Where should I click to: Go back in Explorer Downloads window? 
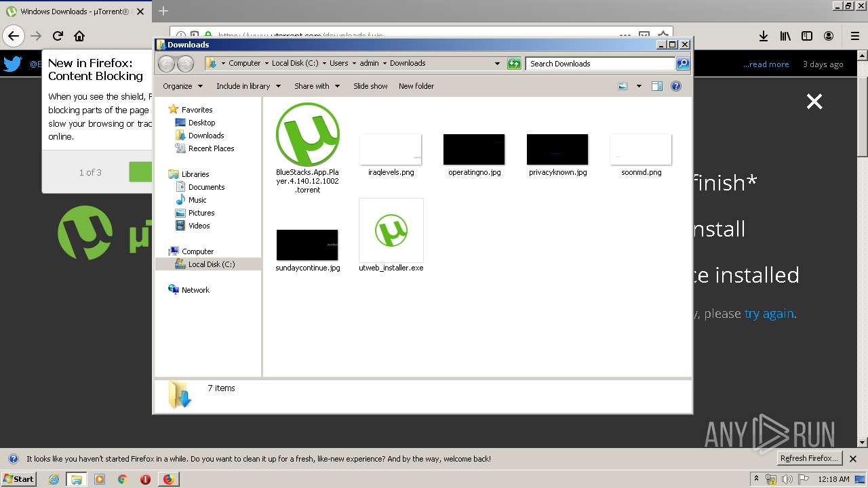pos(166,64)
